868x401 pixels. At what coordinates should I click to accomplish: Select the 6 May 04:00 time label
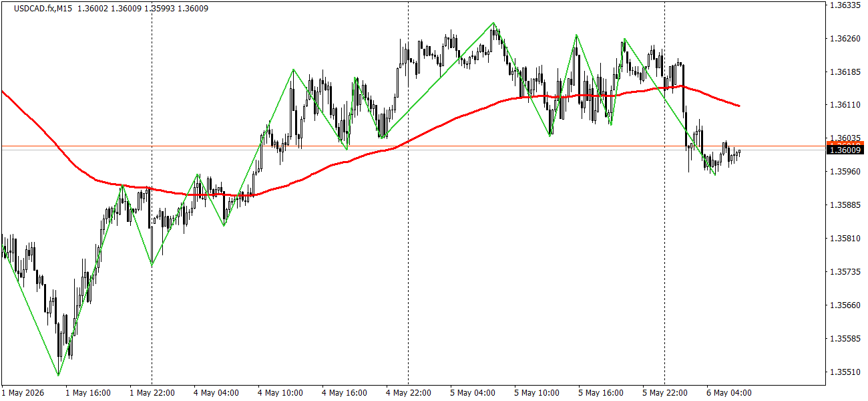(729, 393)
